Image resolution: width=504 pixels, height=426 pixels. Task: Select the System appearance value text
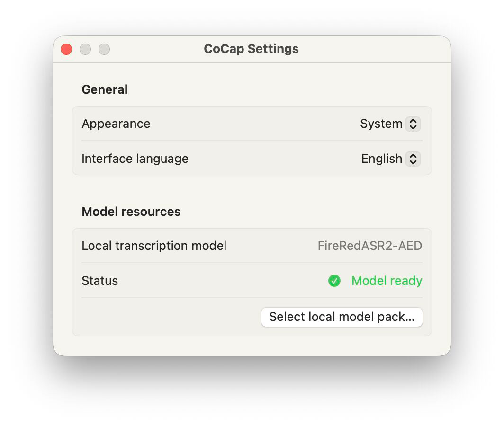point(381,124)
